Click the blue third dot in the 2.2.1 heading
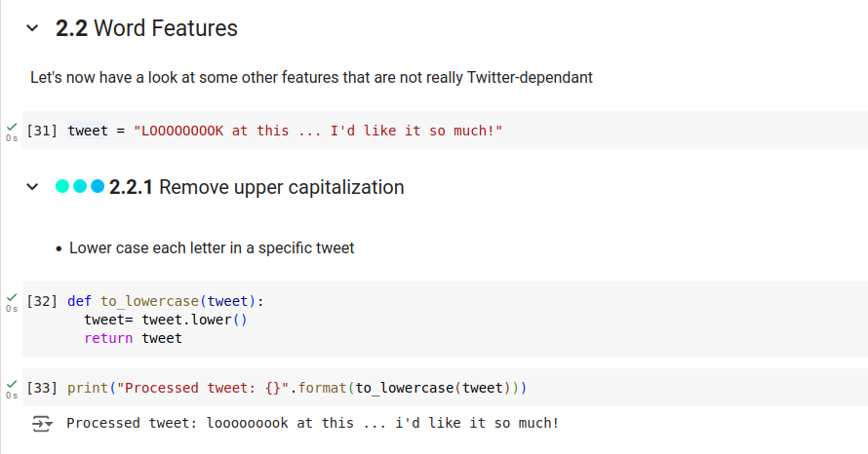Viewport: 868px width, 454px height. (x=97, y=187)
